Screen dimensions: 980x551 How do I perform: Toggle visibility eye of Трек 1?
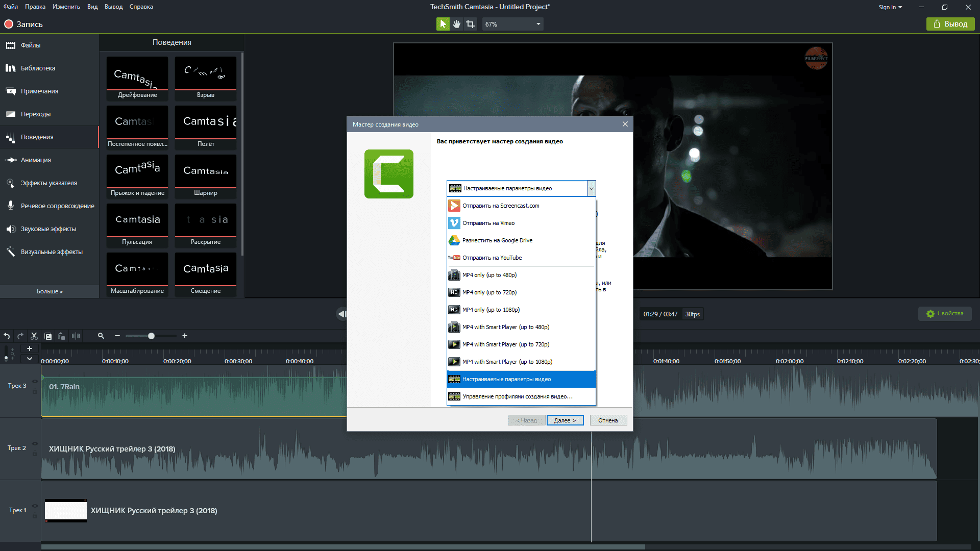click(x=35, y=506)
